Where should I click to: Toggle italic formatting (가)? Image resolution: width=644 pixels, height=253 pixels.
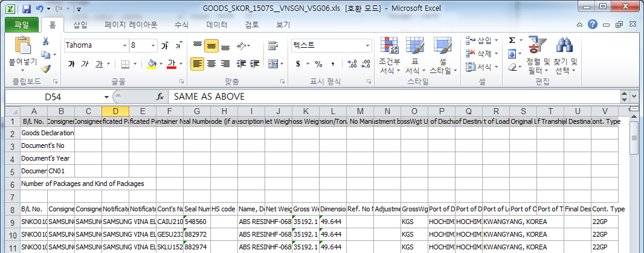point(85,64)
